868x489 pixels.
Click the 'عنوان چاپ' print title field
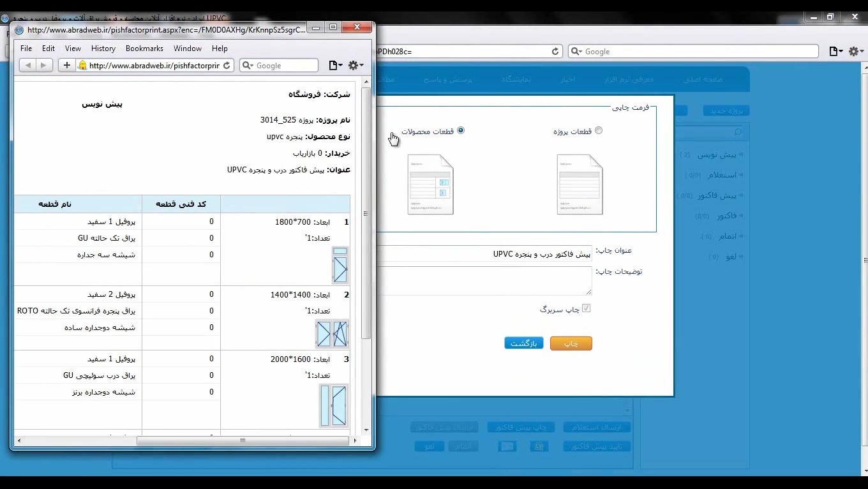tap(484, 254)
